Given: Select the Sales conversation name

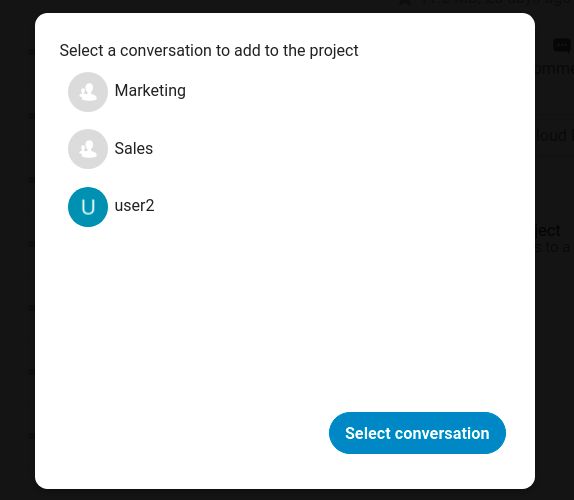Looking at the screenshot, I should (x=134, y=148).
